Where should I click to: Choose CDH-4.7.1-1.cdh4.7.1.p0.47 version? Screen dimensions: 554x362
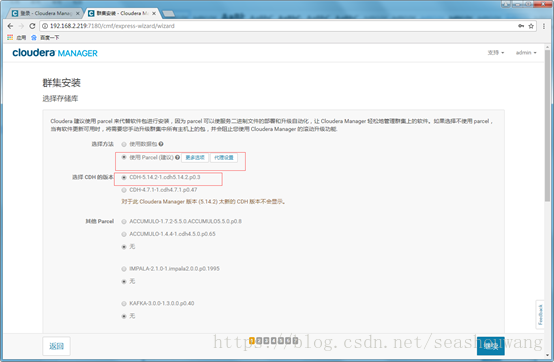pyautogui.click(x=124, y=190)
